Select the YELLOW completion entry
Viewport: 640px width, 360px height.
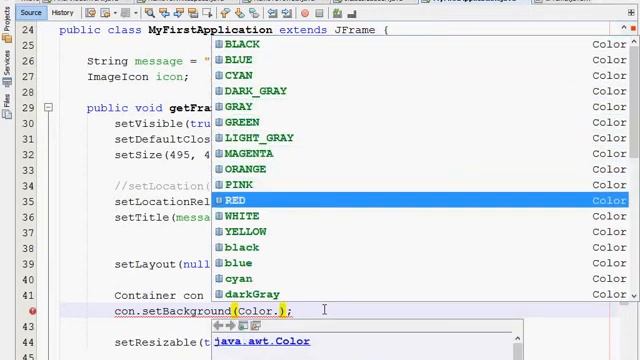[420, 232]
